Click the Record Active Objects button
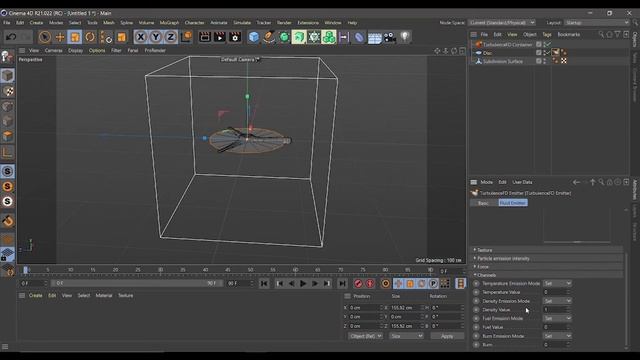 point(358,283)
